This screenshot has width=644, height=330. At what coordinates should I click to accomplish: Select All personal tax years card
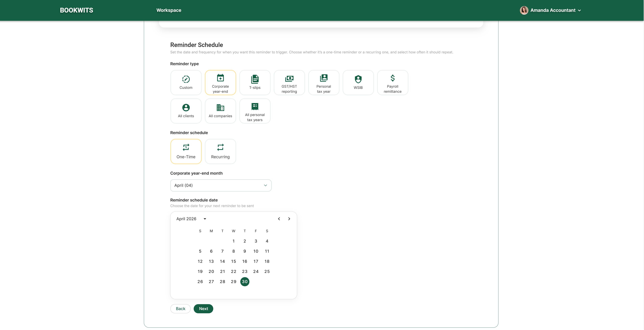coord(255,111)
